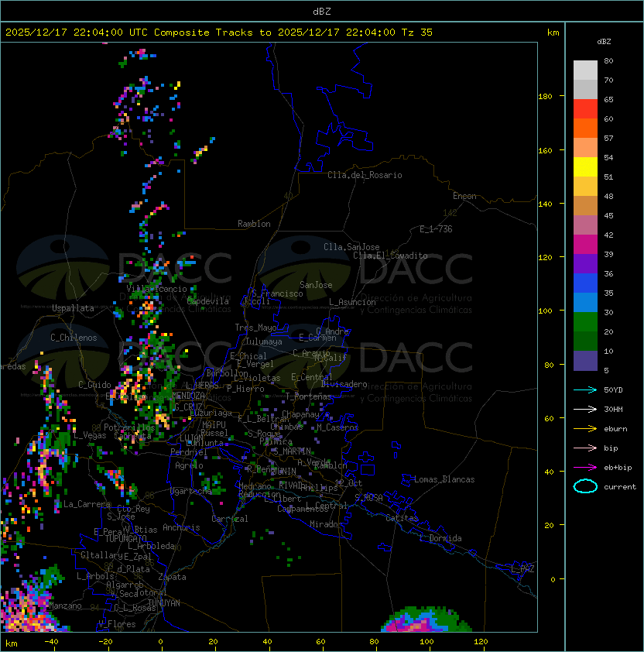Click the L_PAZ map label
The width and height of the screenshot is (644, 652).
click(x=522, y=569)
